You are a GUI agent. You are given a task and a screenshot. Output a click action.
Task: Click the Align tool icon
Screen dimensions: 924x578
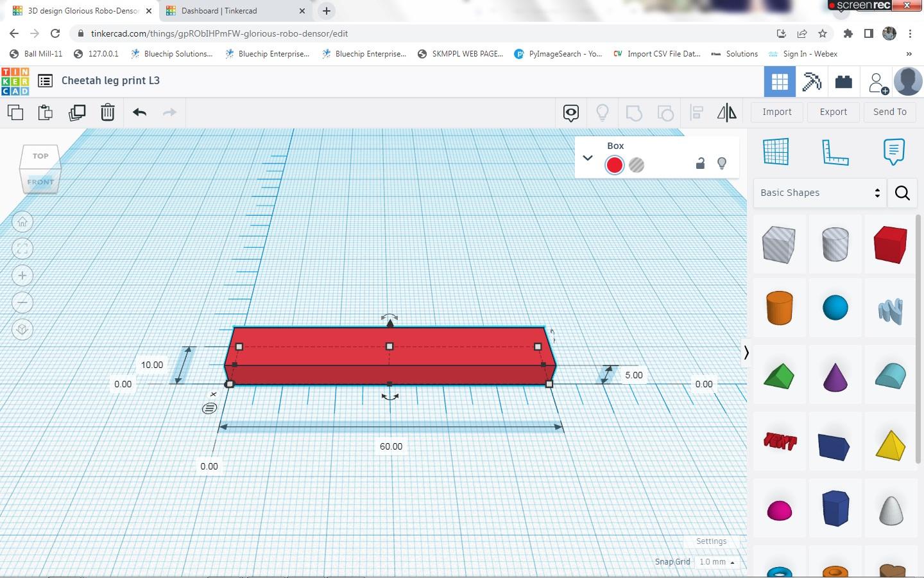[697, 113]
